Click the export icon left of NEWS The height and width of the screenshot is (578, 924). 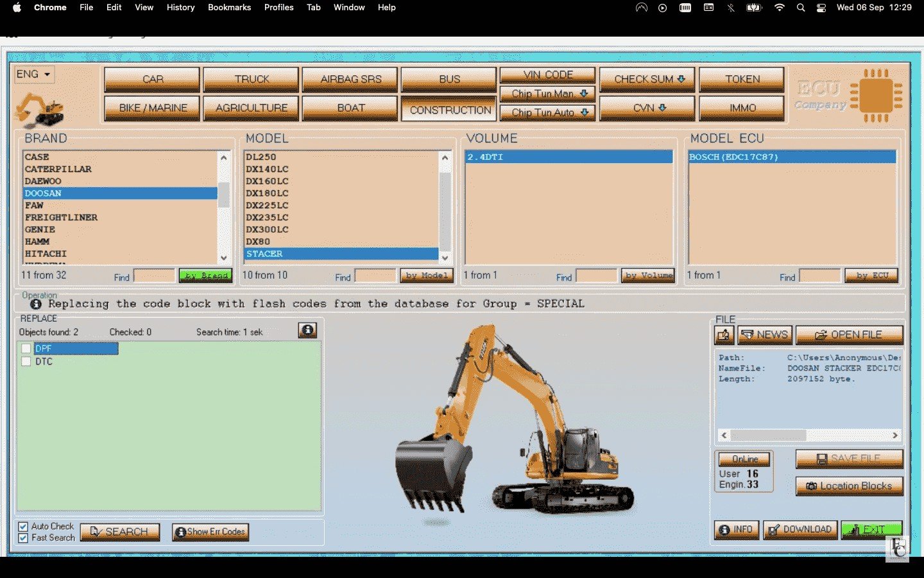pyautogui.click(x=724, y=335)
